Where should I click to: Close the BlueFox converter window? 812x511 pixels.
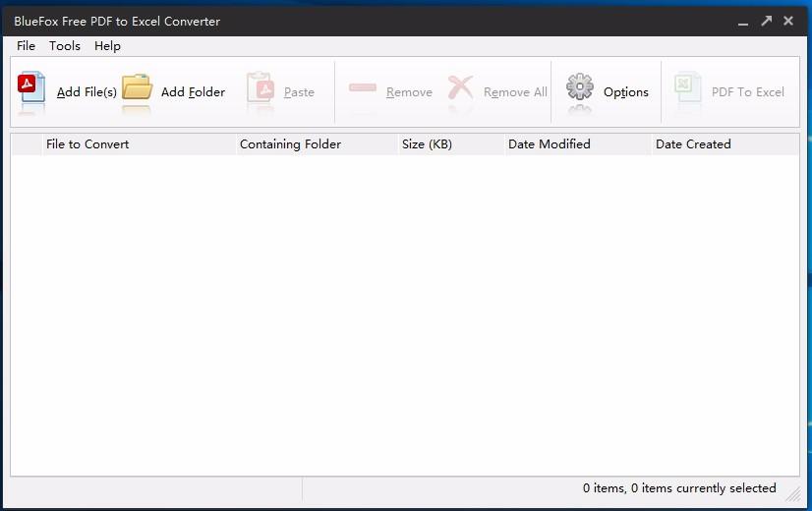click(x=788, y=21)
